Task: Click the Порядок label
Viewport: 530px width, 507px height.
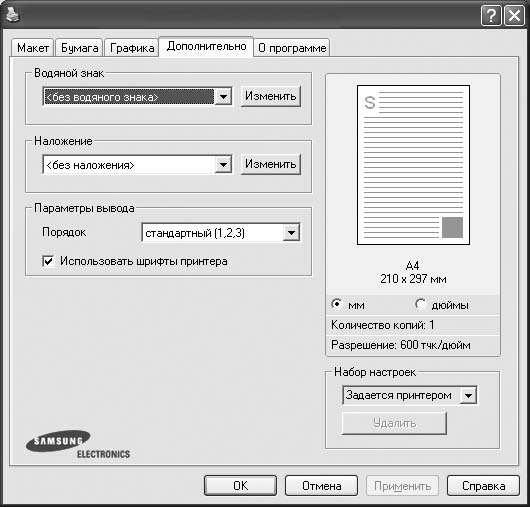Action: [64, 233]
